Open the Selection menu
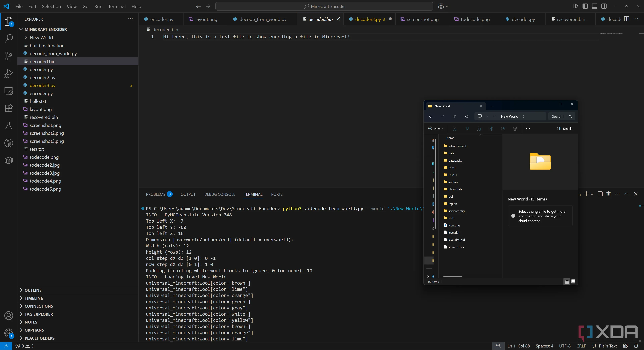This screenshot has height=350, width=644. coord(51,6)
